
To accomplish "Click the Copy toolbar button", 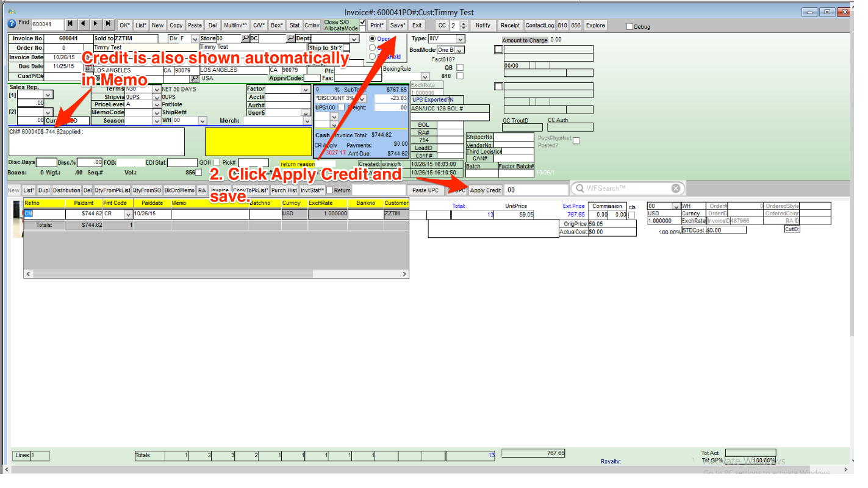I will 176,25.
